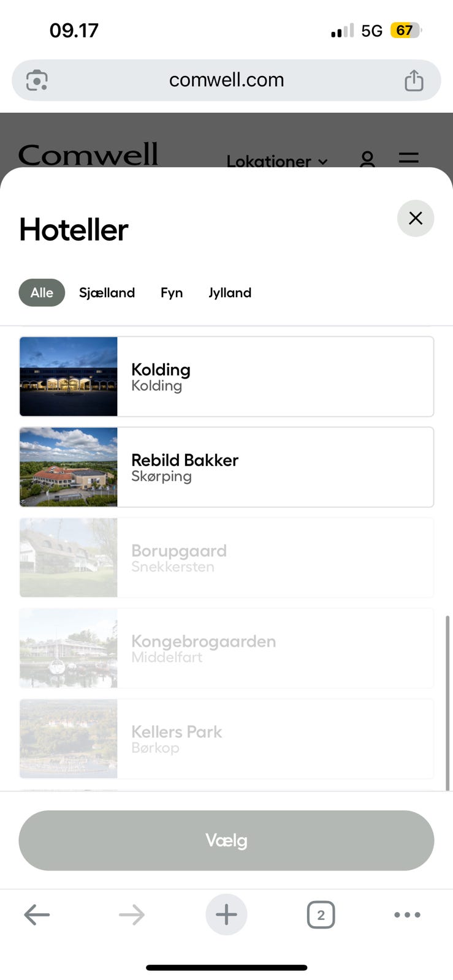Filter hotels by Jylland
This screenshot has width=453, height=980.
click(x=230, y=292)
